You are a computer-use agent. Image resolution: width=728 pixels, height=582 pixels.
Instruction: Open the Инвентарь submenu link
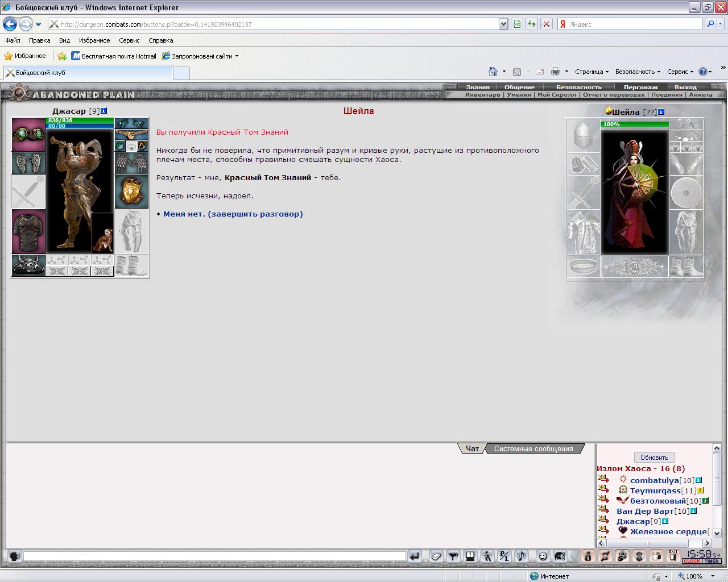click(x=482, y=95)
